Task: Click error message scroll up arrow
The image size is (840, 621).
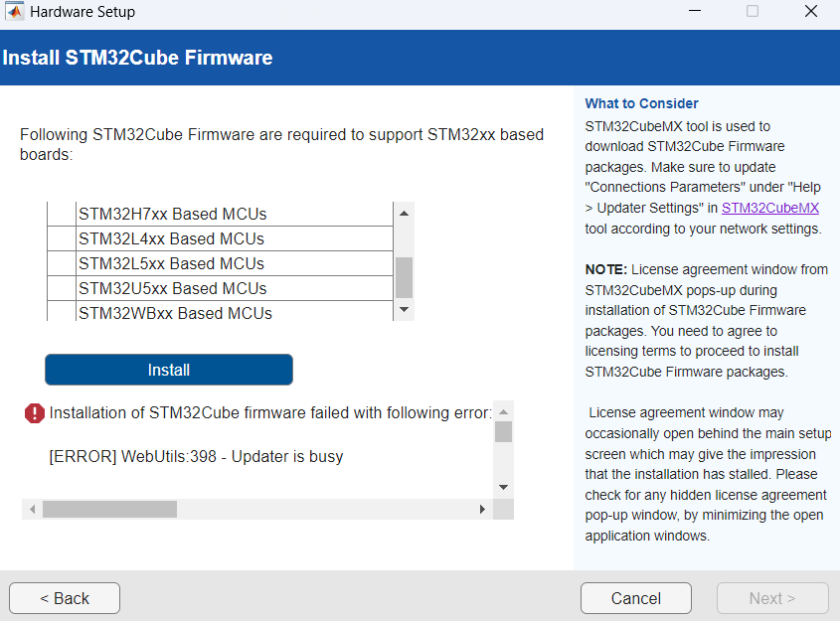Action: point(503,411)
